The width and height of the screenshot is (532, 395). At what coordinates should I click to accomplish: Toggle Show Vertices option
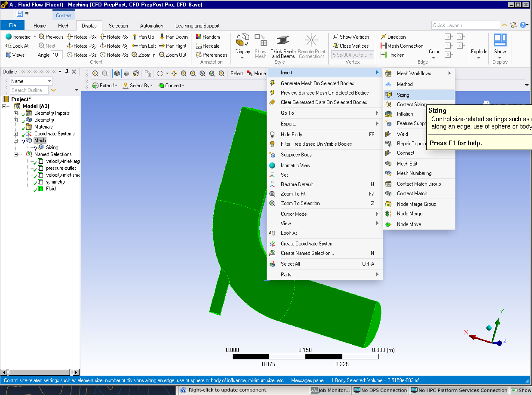(351, 37)
